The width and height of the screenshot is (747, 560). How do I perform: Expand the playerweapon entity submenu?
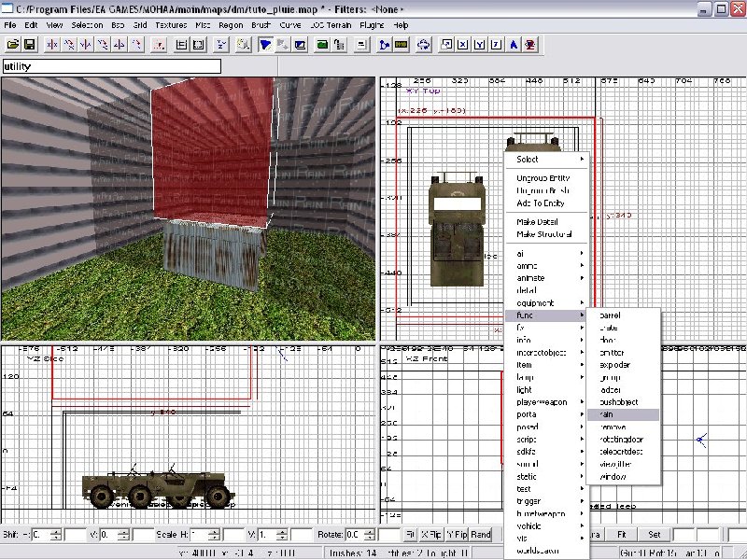[547, 402]
